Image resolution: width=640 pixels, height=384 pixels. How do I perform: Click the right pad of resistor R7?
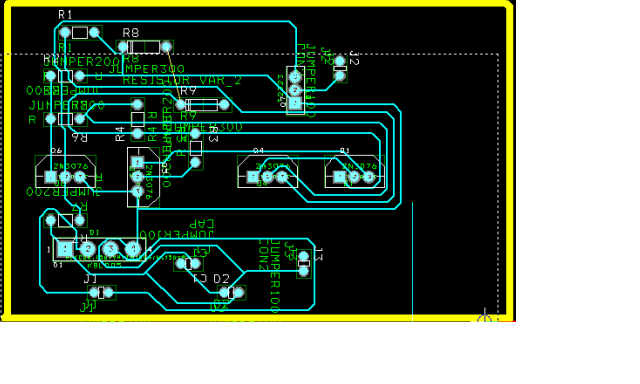(80, 221)
